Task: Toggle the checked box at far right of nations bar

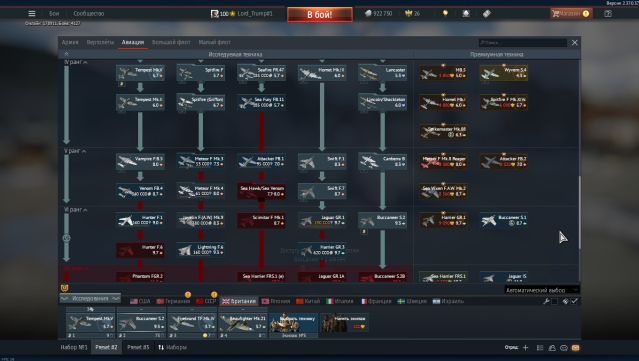Action: click(574, 301)
